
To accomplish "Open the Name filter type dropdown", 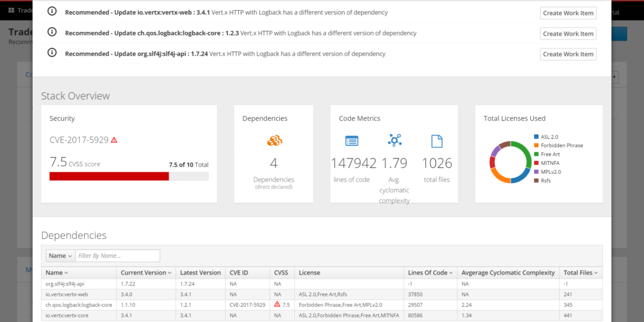I will tap(60, 256).
